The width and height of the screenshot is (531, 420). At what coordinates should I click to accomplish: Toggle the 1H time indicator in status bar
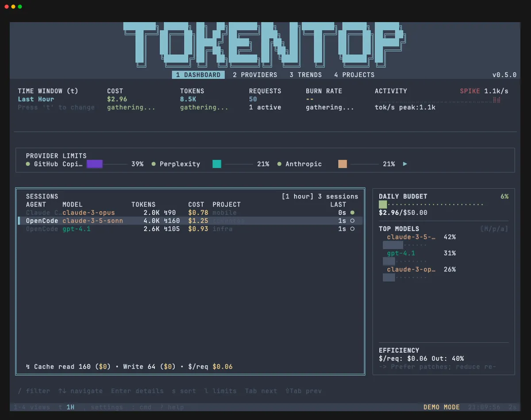[x=70, y=407]
